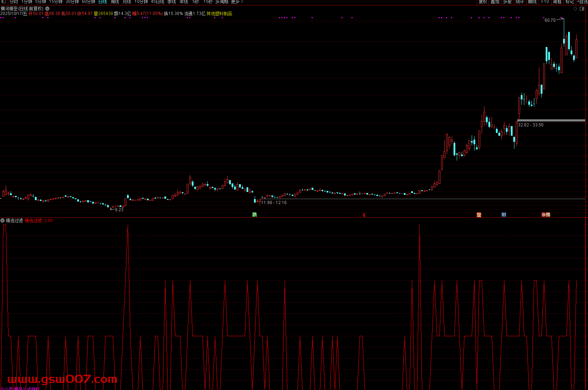The height and width of the screenshot is (390, 588).
Task: Click the blue 财 event marker
Action: pyautogui.click(x=504, y=215)
